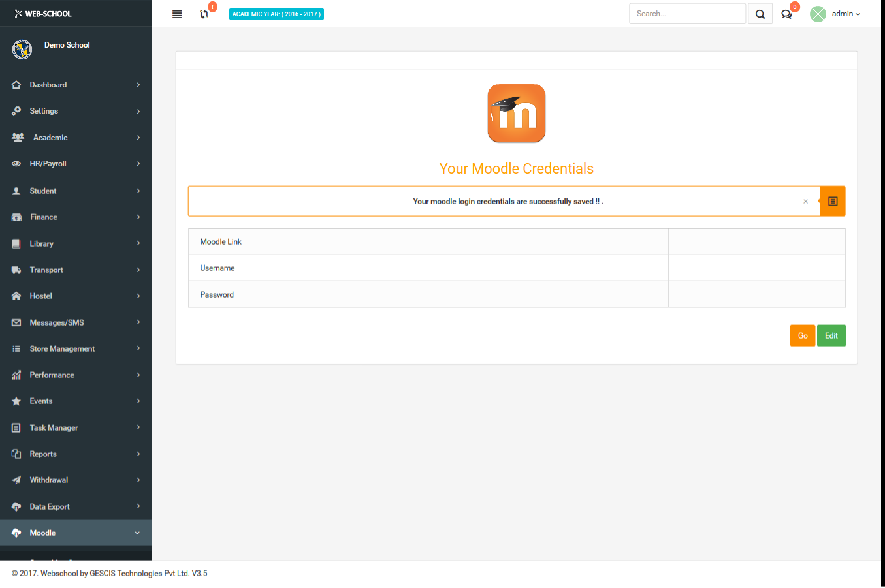Expand the Academic menu chevron

pyautogui.click(x=138, y=138)
